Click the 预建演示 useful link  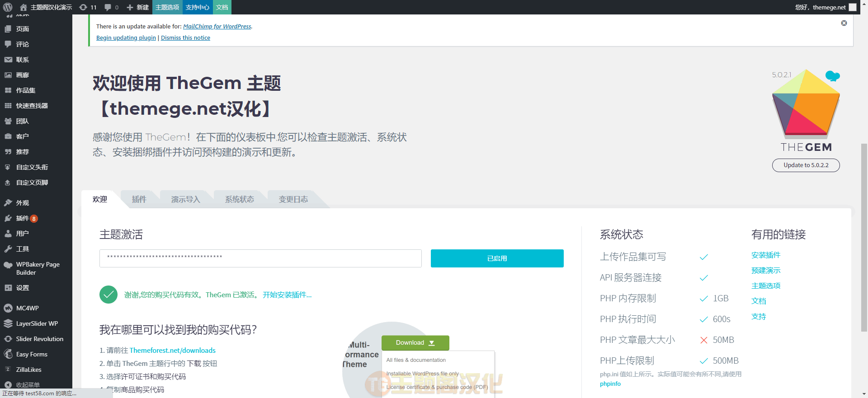[766, 271]
